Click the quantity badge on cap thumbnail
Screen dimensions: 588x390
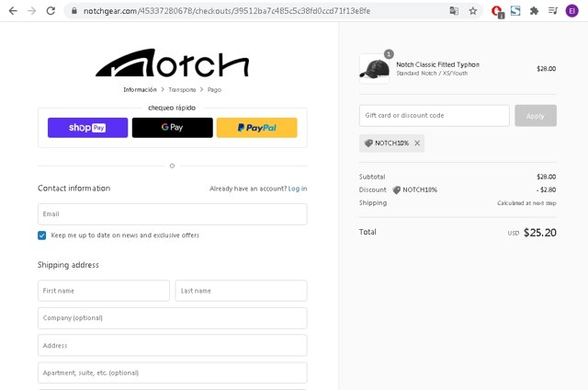[x=389, y=54]
